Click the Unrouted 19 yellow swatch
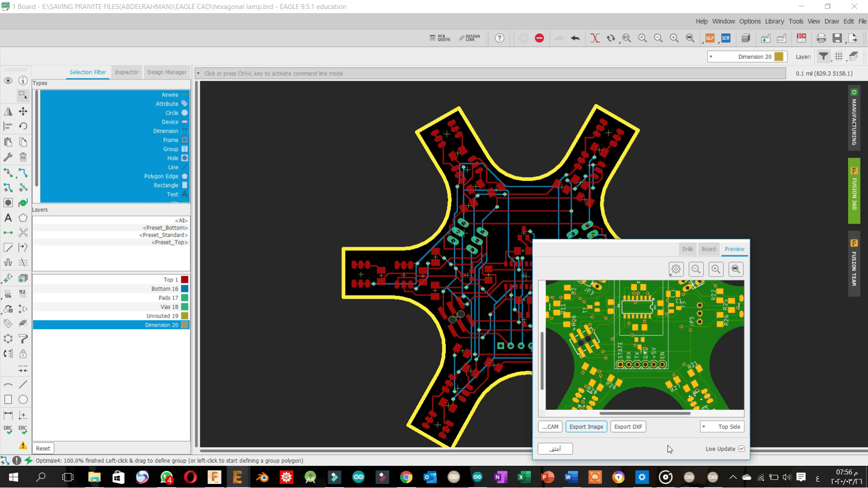This screenshot has width=868, height=488. (x=184, y=316)
